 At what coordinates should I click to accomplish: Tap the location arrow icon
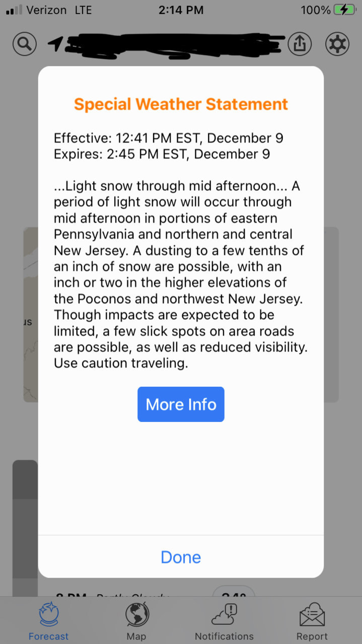pos(55,44)
